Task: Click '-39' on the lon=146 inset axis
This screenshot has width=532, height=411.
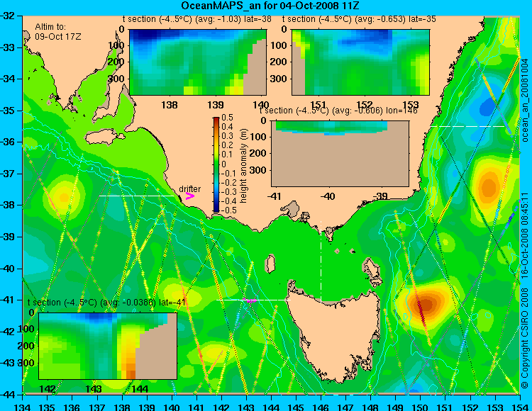Action: 379,196
